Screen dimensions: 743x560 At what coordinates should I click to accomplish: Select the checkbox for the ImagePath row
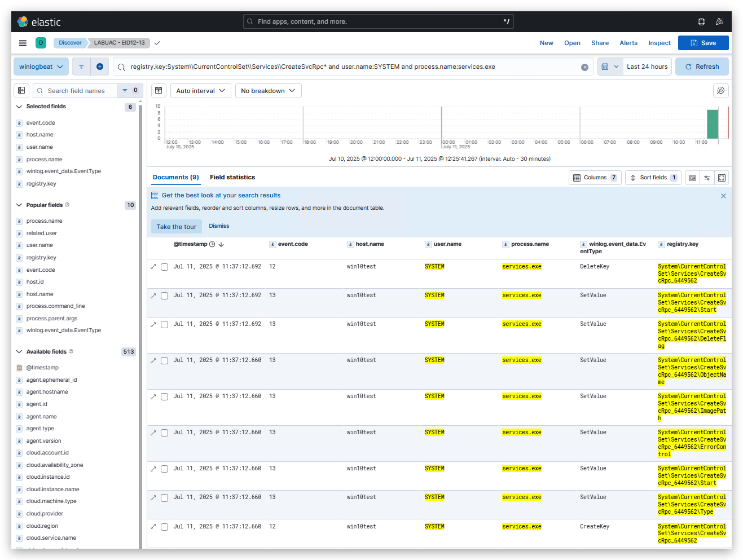click(x=164, y=396)
